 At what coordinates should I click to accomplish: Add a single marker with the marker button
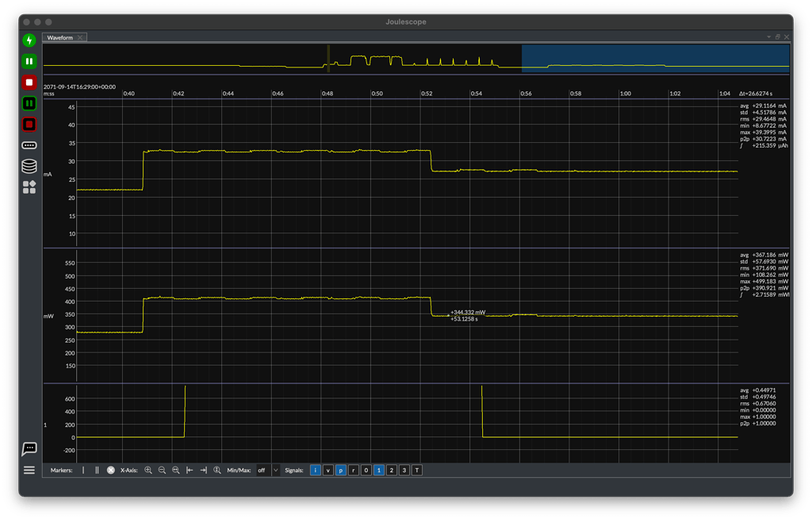(82, 470)
